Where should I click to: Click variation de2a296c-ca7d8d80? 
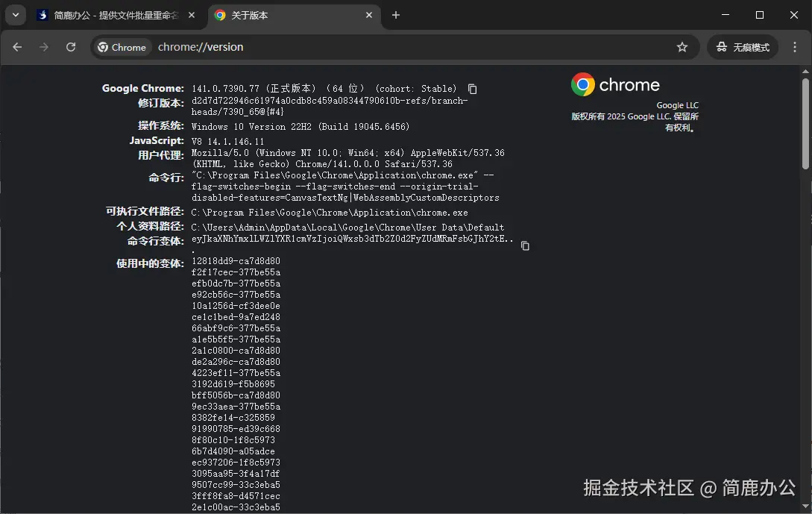point(236,362)
